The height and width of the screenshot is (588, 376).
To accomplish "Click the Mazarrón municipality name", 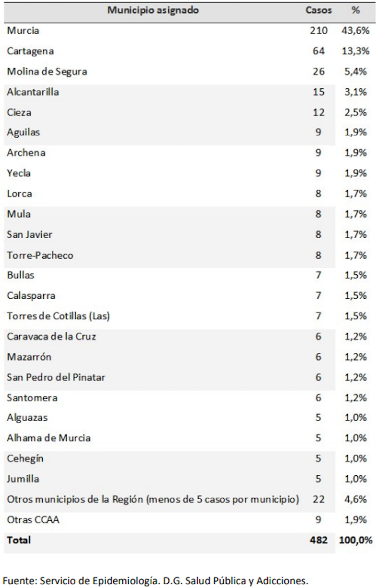I will coord(29,357).
